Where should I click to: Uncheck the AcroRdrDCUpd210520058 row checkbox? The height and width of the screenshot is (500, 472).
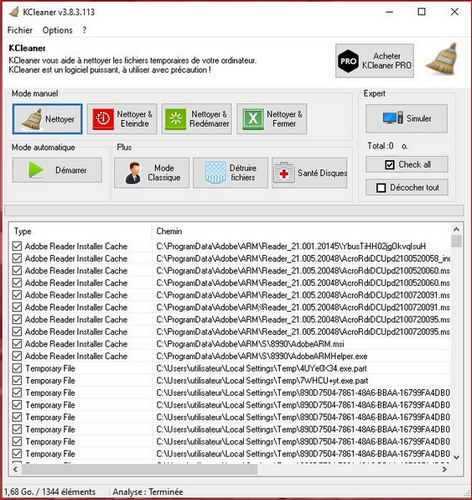pos(17,258)
